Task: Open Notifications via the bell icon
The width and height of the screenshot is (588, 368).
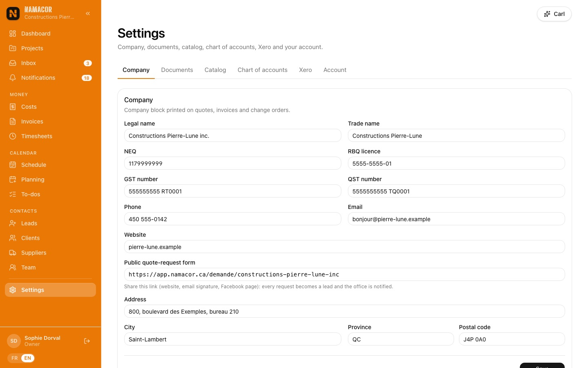Action: pos(13,78)
